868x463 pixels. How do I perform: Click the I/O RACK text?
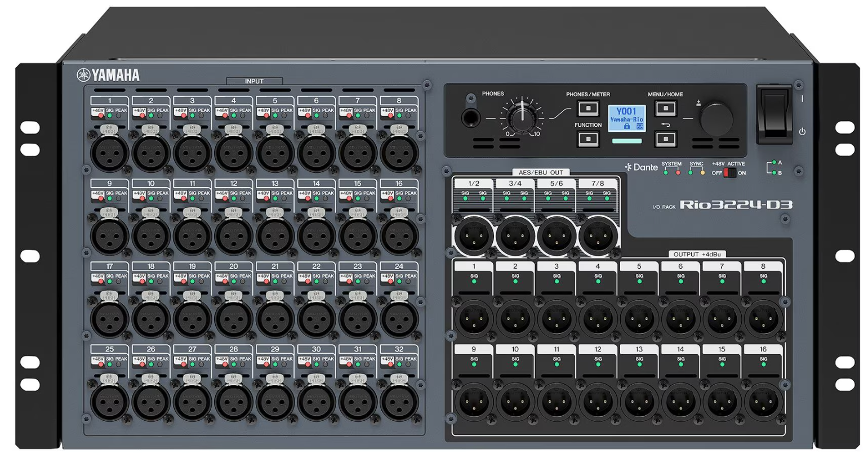[x=664, y=207]
